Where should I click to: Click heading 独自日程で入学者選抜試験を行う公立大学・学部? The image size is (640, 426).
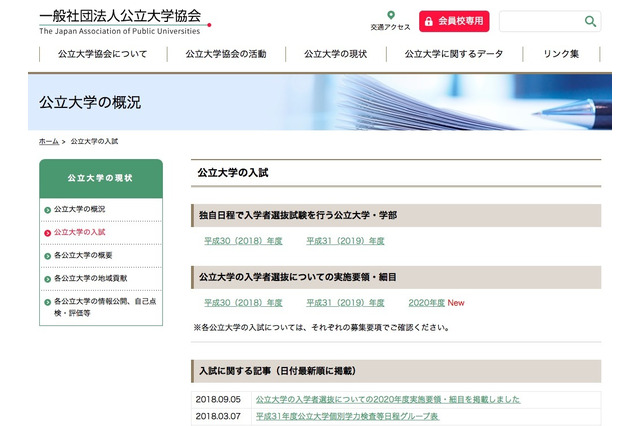(298, 215)
